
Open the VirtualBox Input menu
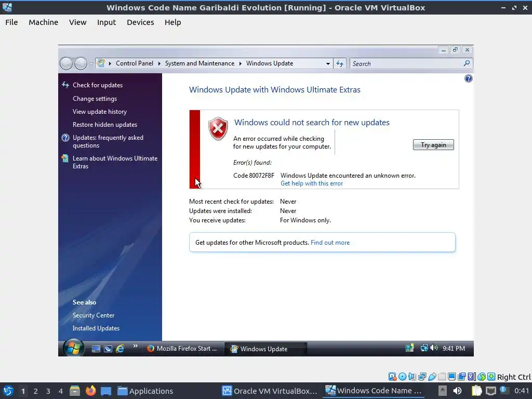click(x=107, y=22)
